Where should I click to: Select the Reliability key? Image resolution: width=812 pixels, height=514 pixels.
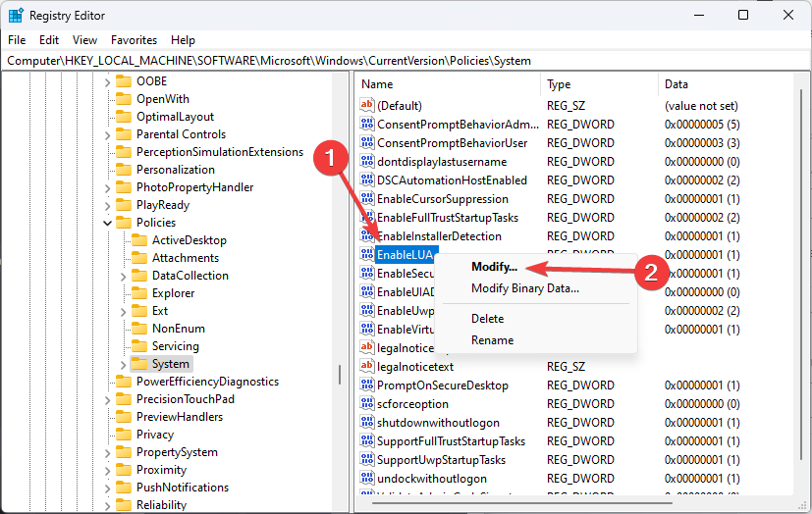(x=161, y=505)
